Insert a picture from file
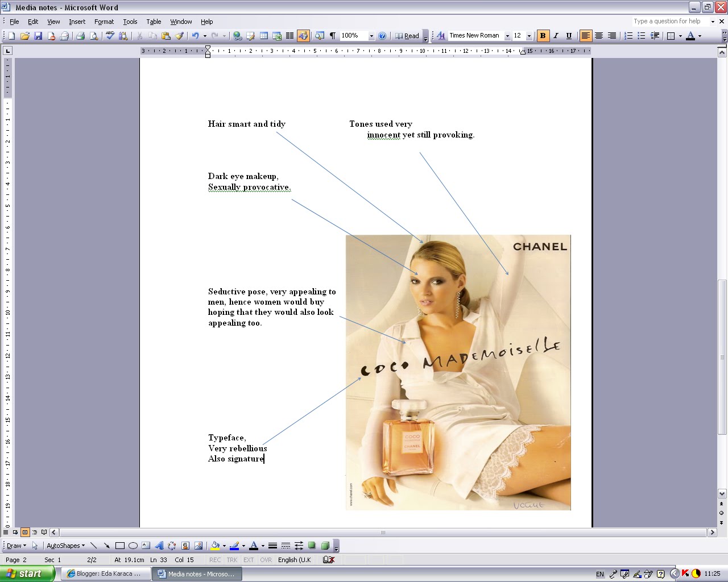The image size is (728, 582). pos(198,546)
